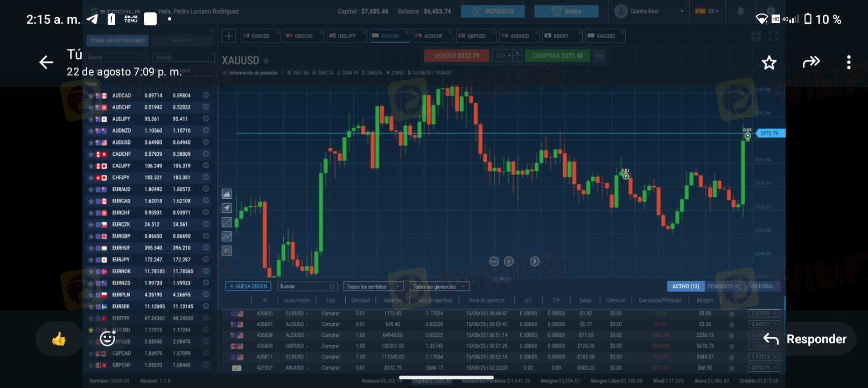
Task: Forward the image with the double-arrow icon
Action: tap(811, 62)
